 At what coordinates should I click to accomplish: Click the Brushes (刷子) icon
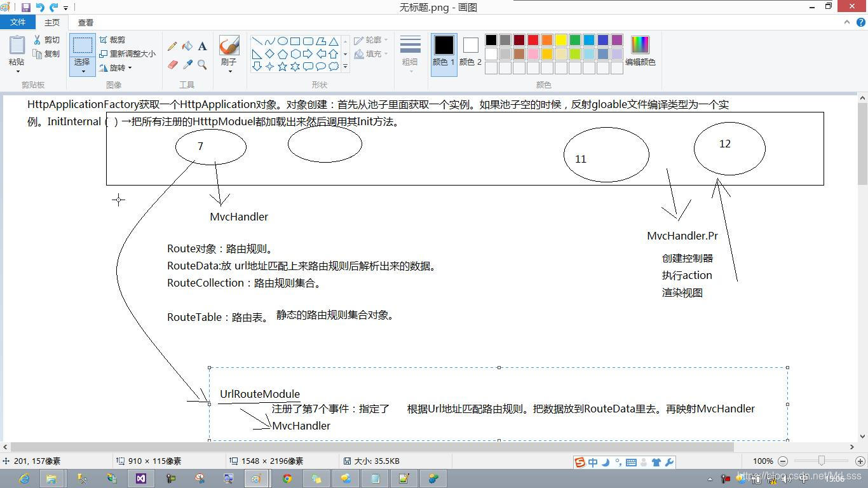229,46
